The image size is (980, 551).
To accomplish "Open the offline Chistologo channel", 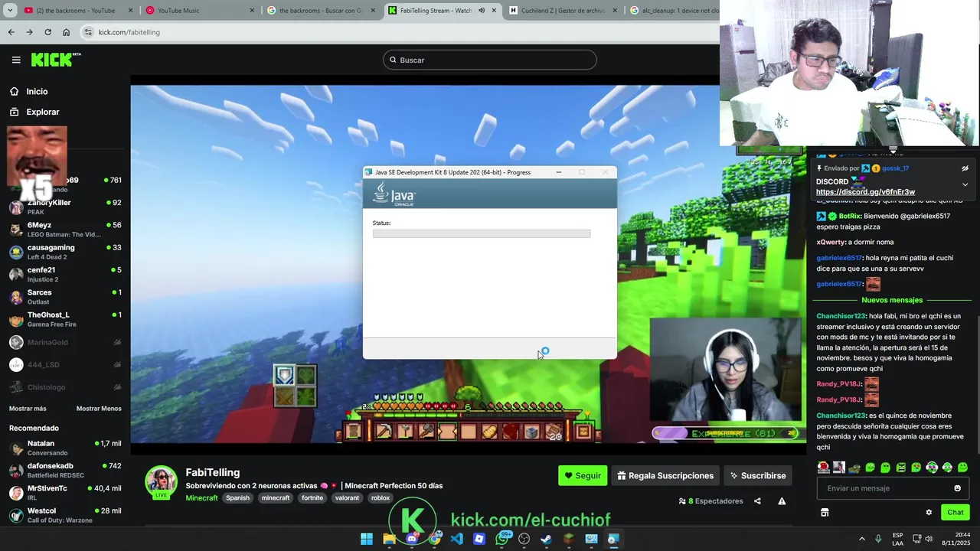I will pyautogui.click(x=65, y=387).
